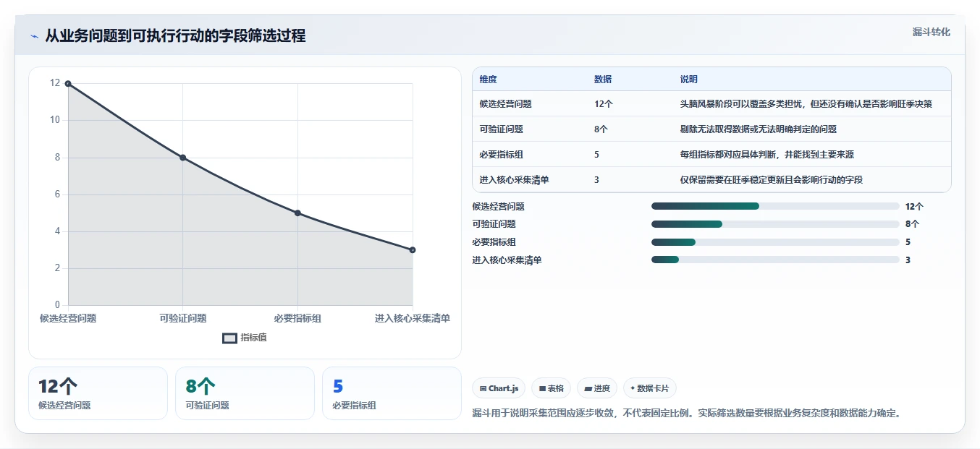The image size is (980, 449).
Task: Click the heading 从业务问题到可执行行动的字段筛选过程
Action: pos(175,36)
